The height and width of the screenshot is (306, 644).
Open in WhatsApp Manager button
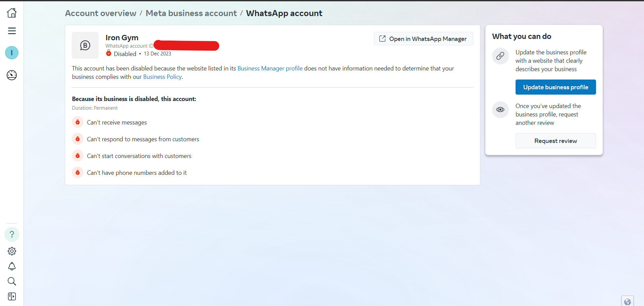[x=423, y=39]
